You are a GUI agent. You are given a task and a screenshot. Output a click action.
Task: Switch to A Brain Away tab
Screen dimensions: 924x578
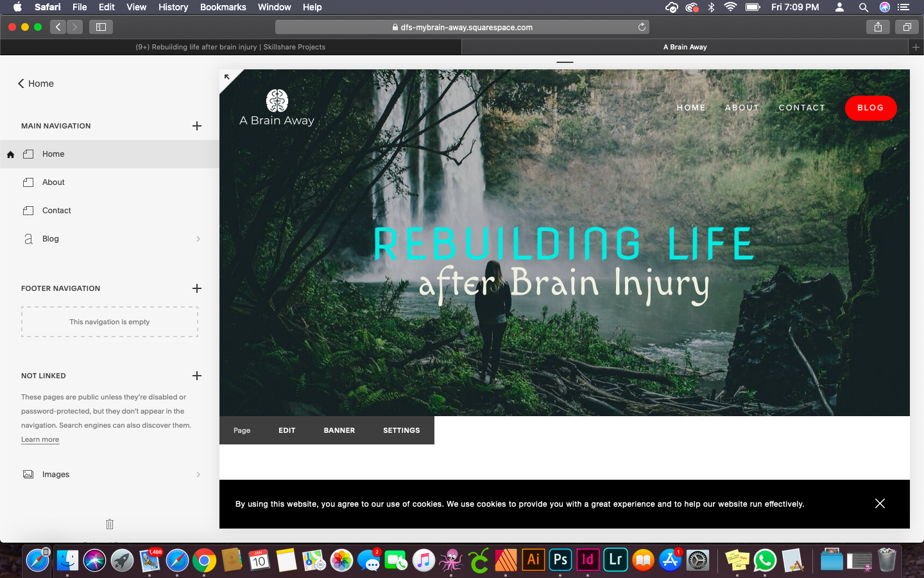tap(685, 47)
